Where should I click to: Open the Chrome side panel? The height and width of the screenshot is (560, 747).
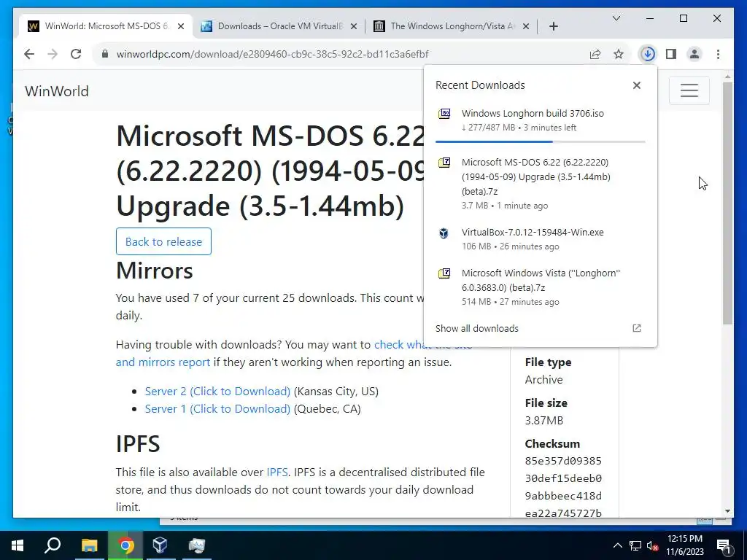pos(671,54)
